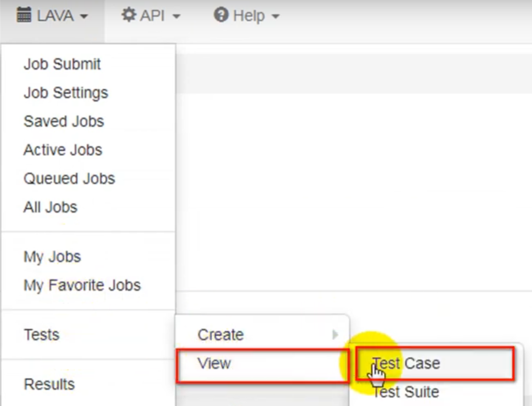Expand the Create submenu arrow
Viewport: 532px width, 406px height.
[x=335, y=334]
